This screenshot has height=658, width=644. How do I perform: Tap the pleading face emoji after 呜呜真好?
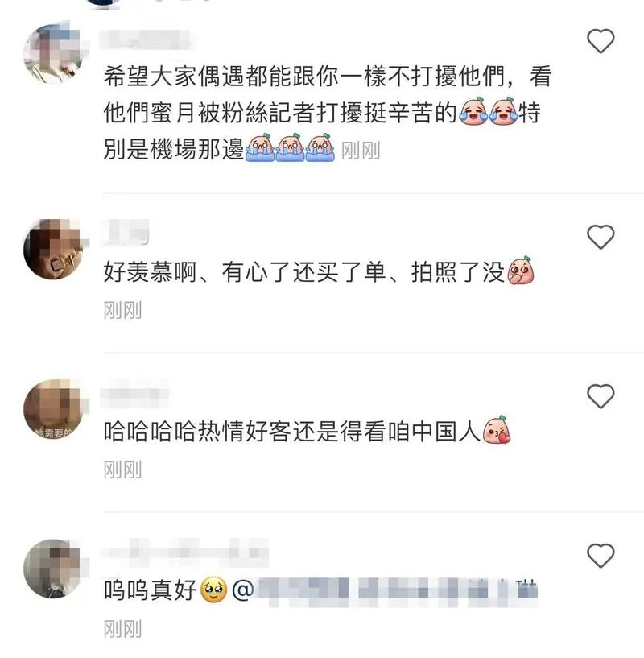[213, 590]
